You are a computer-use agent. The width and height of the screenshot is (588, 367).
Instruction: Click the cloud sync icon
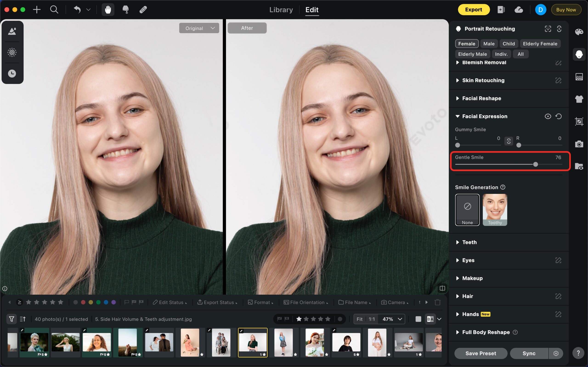[519, 10]
